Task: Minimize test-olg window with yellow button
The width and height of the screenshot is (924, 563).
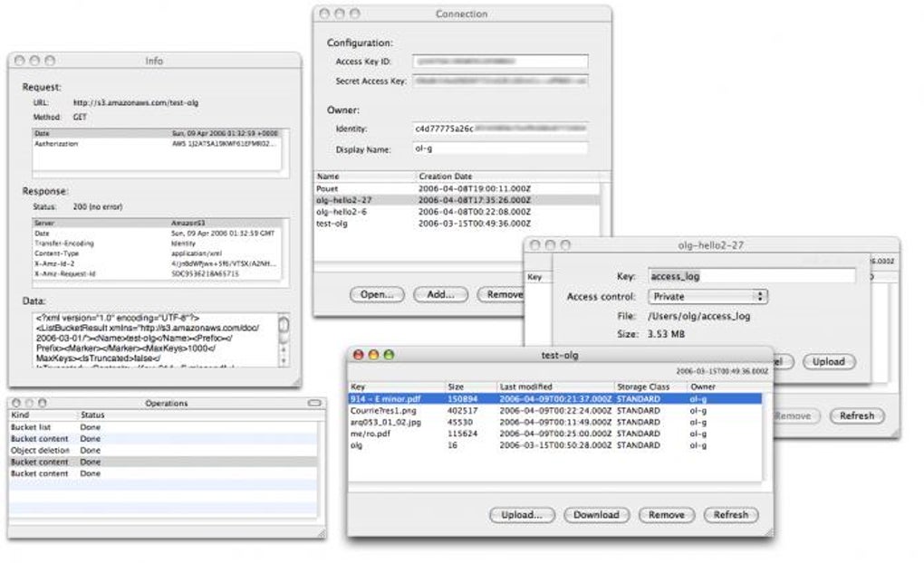Action: pyautogui.click(x=373, y=355)
